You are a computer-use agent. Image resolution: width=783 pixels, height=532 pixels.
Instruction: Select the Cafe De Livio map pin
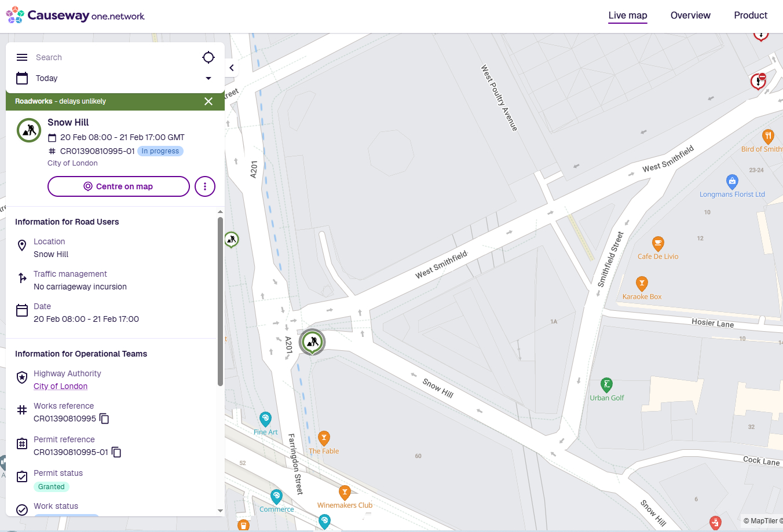click(658, 243)
